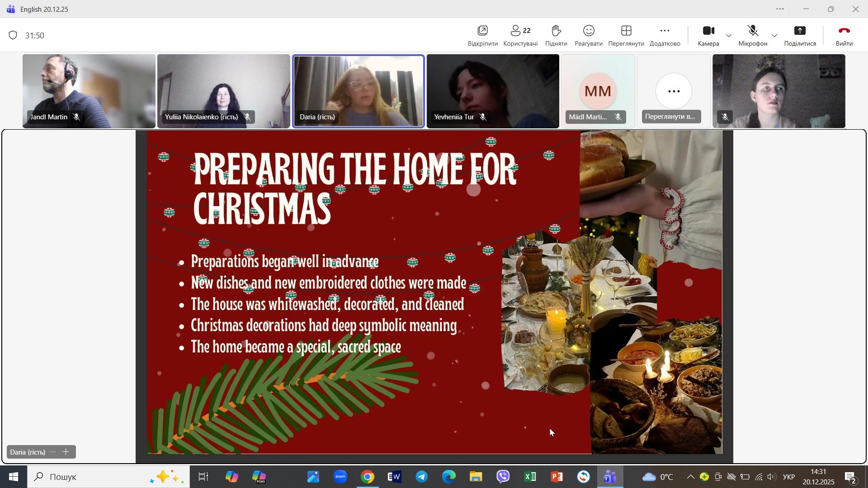Unmute using the Мікрофон toggle
This screenshot has height=488, width=868.
coord(752,31)
